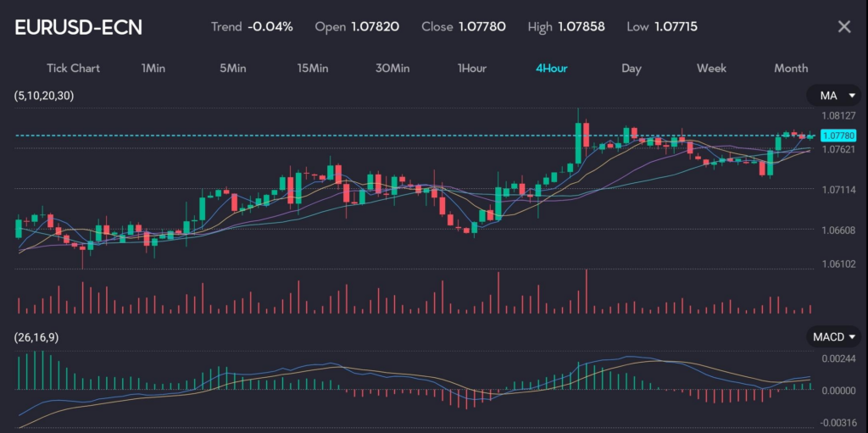
Task: Click the EURUSD-ECN symbol title
Action: click(79, 27)
